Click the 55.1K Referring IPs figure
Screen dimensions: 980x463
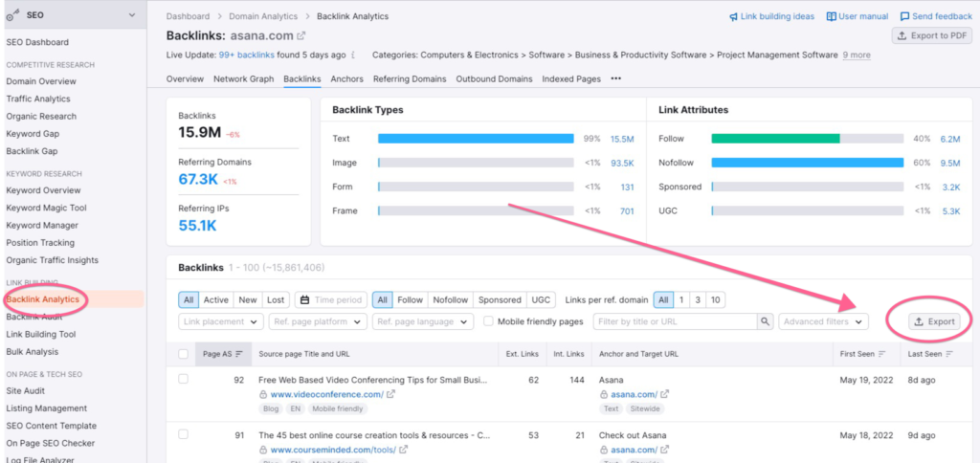(197, 226)
